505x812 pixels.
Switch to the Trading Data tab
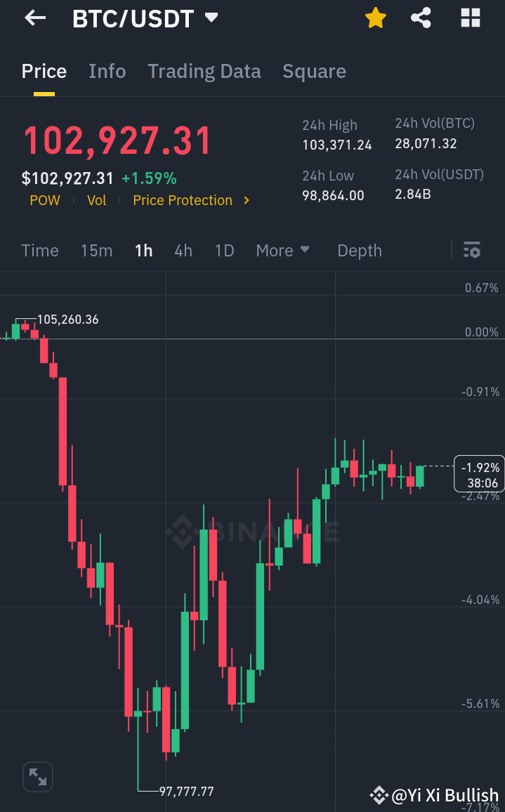204,71
